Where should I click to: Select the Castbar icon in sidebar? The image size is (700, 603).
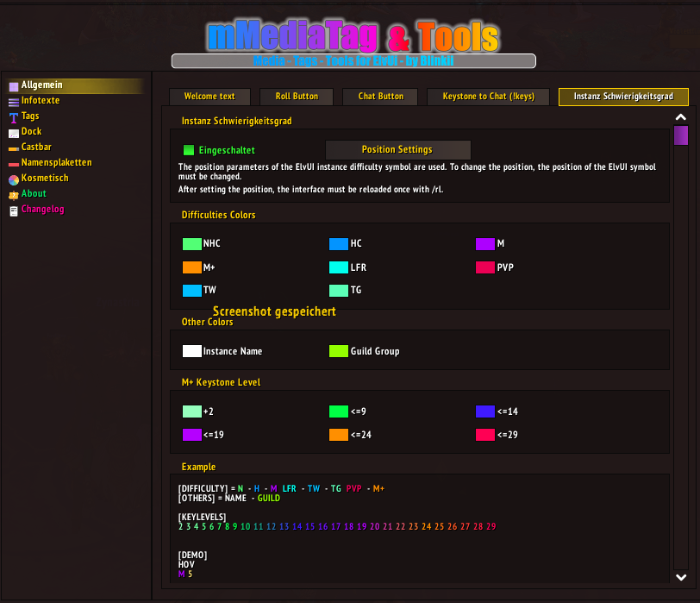coord(14,148)
